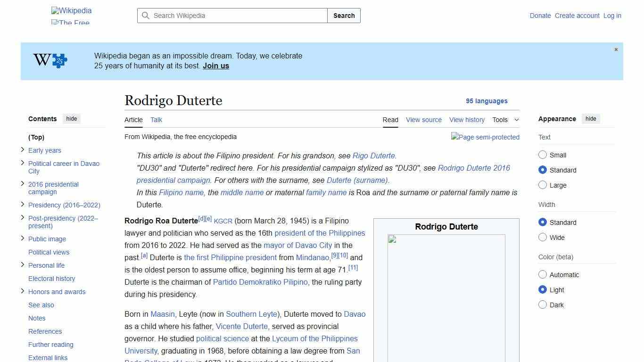Switch width to Wide
Image resolution: width=644 pixels, height=362 pixels.
(x=543, y=238)
